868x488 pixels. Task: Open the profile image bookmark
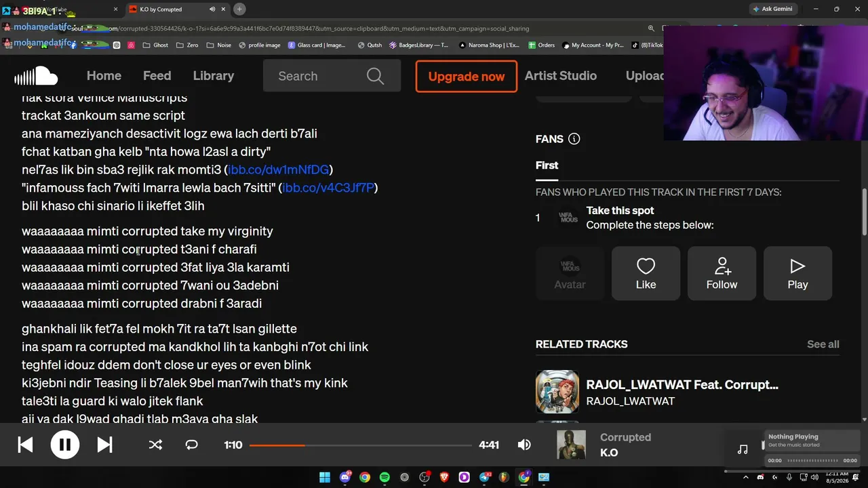259,45
